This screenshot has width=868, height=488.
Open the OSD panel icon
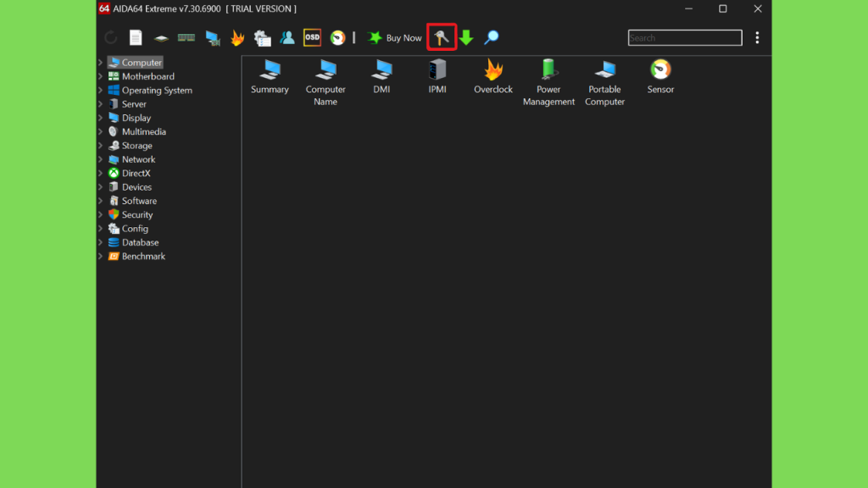pyautogui.click(x=312, y=37)
